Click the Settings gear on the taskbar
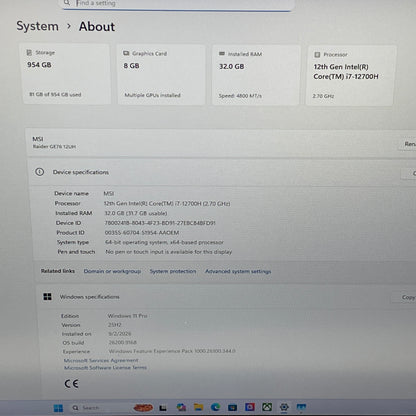 click(284, 407)
